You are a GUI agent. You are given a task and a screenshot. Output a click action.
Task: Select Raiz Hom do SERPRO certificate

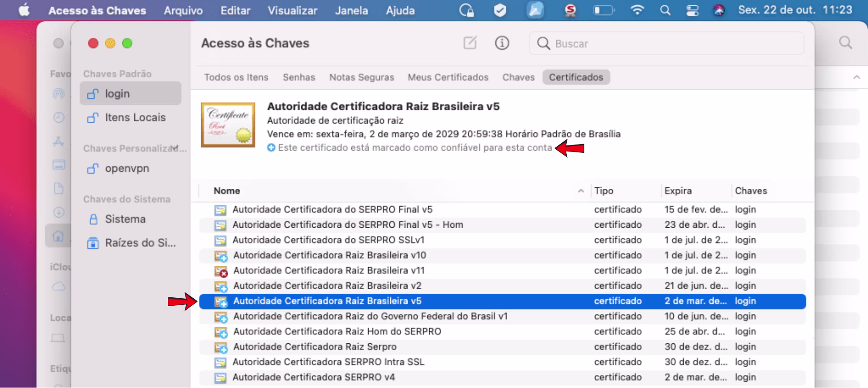tap(502, 332)
